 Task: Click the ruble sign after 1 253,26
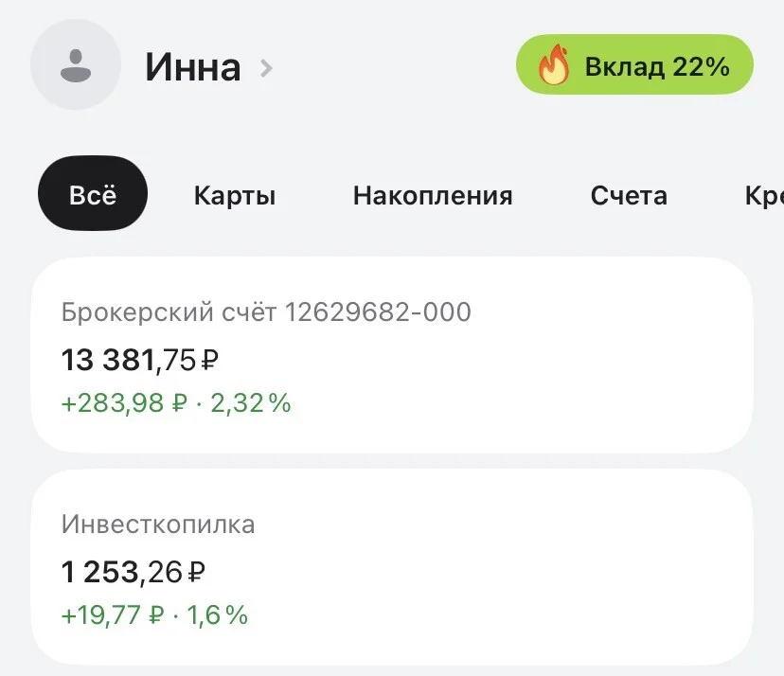click(196, 572)
